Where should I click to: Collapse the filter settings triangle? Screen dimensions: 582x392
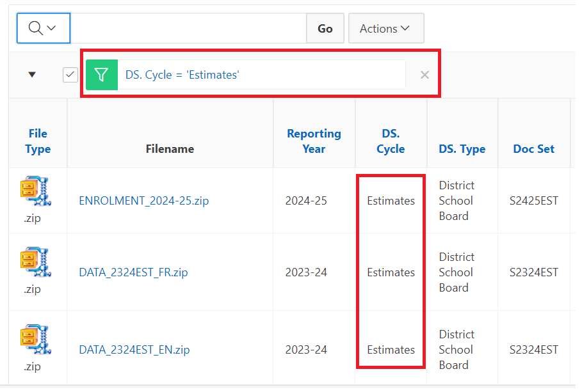coord(32,75)
